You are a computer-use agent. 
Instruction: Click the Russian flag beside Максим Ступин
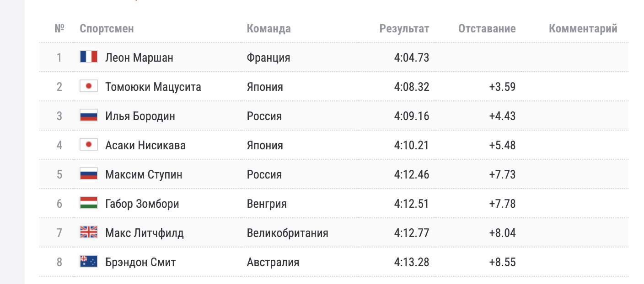89,174
